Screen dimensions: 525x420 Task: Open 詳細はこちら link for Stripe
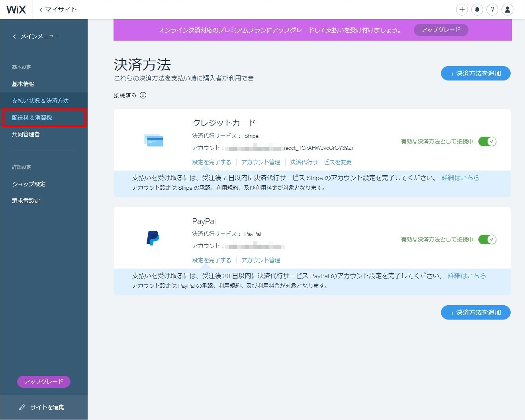[x=460, y=178]
